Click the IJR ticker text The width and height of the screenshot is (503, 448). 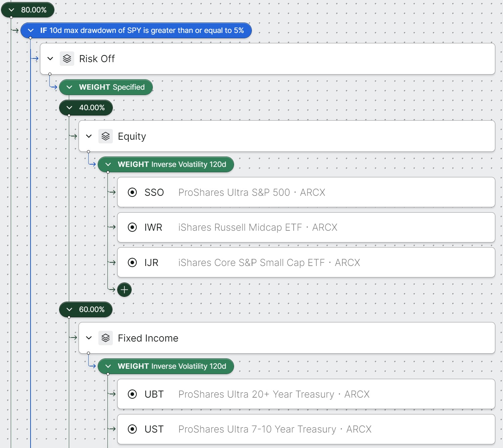pyautogui.click(x=151, y=263)
